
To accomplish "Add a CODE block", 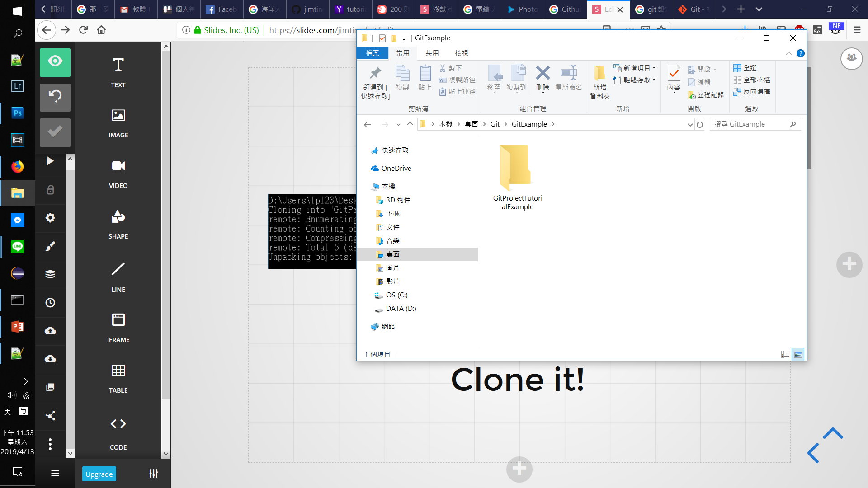I will (118, 433).
